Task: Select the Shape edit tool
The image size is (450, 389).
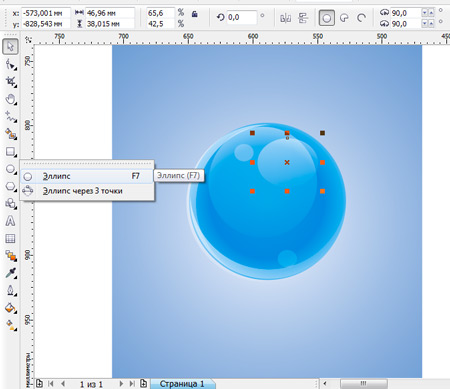Action: [10, 64]
